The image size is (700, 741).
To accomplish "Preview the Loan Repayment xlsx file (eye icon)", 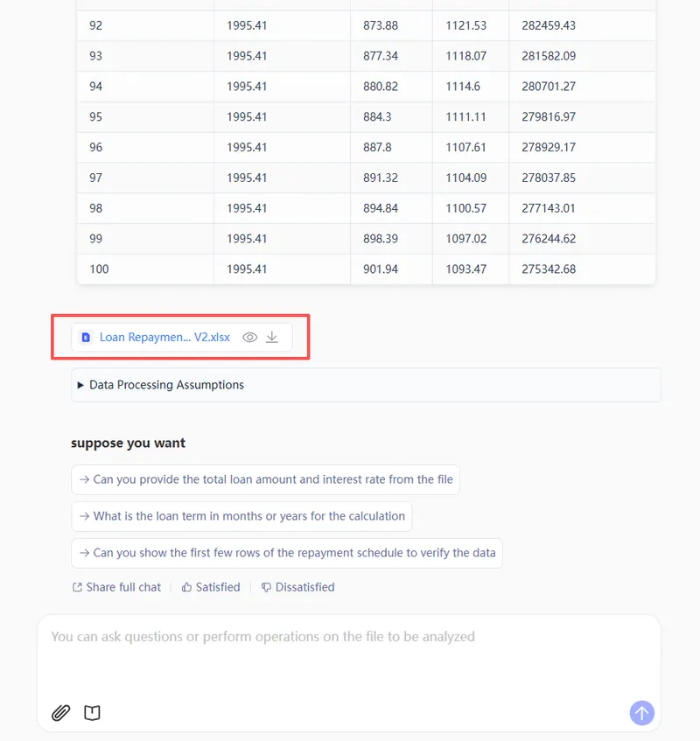I will coord(250,337).
